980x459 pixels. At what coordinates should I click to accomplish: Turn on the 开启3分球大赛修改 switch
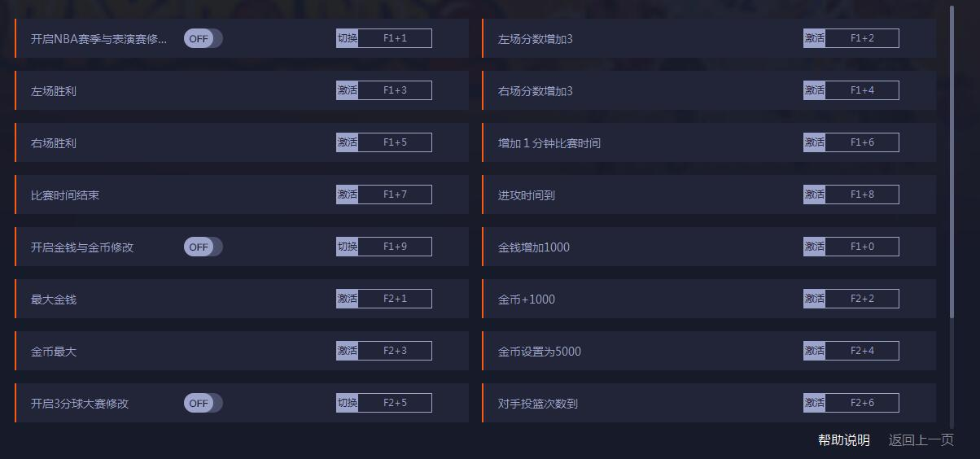203,403
